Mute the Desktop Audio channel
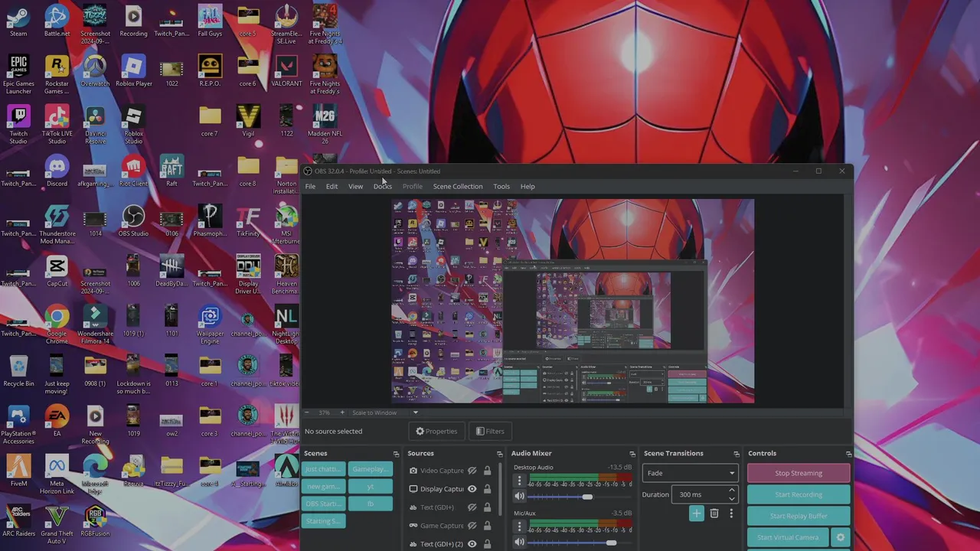The width and height of the screenshot is (980, 551). point(519,497)
